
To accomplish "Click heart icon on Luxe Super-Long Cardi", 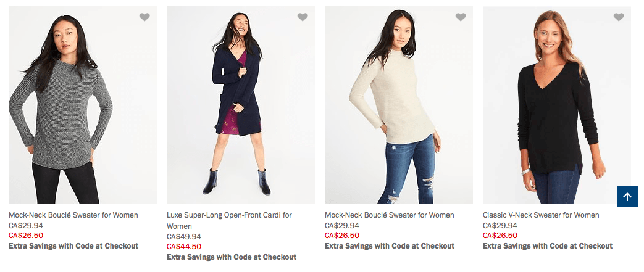I will point(303,17).
